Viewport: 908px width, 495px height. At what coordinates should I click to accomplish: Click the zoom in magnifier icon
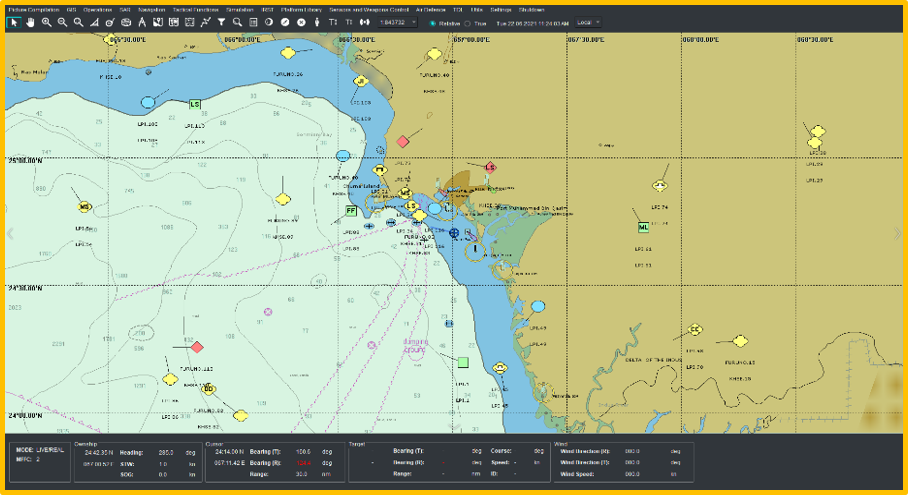click(x=46, y=22)
